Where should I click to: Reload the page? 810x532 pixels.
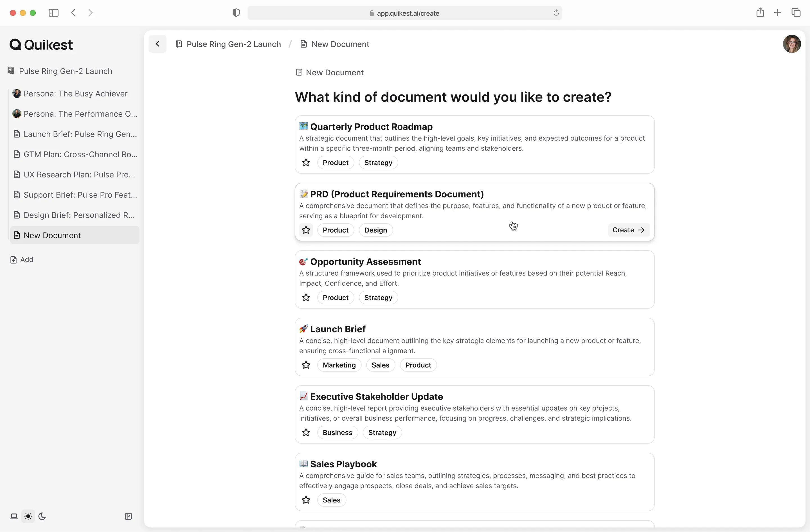(556, 13)
